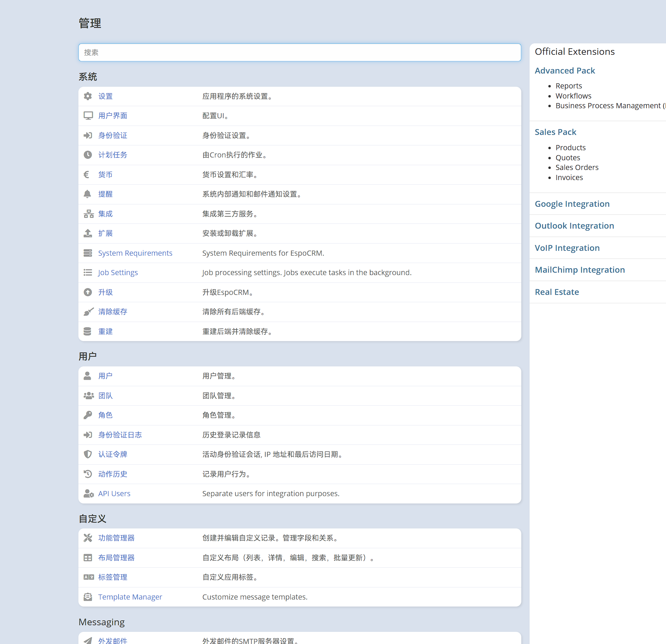
Task: Open VoIP Integration link
Action: coord(567,248)
